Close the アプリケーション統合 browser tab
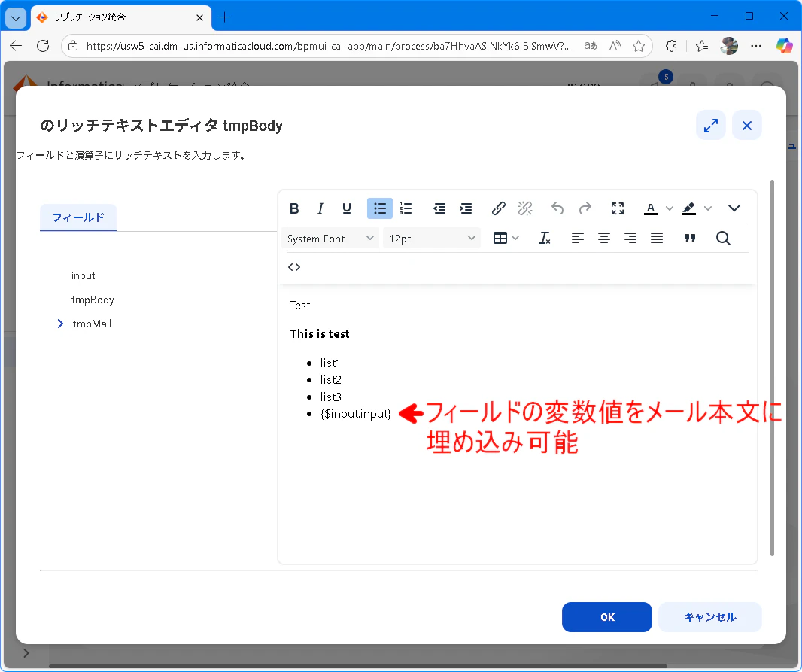 coord(199,17)
